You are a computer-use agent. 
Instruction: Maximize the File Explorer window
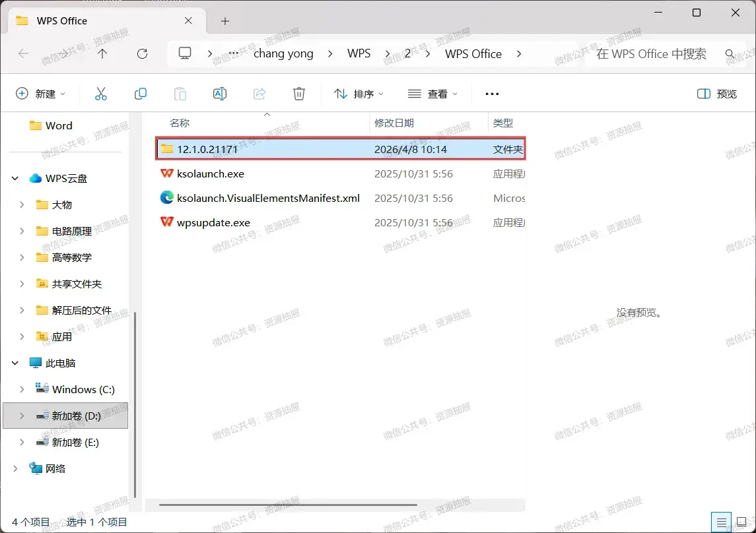pyautogui.click(x=696, y=13)
